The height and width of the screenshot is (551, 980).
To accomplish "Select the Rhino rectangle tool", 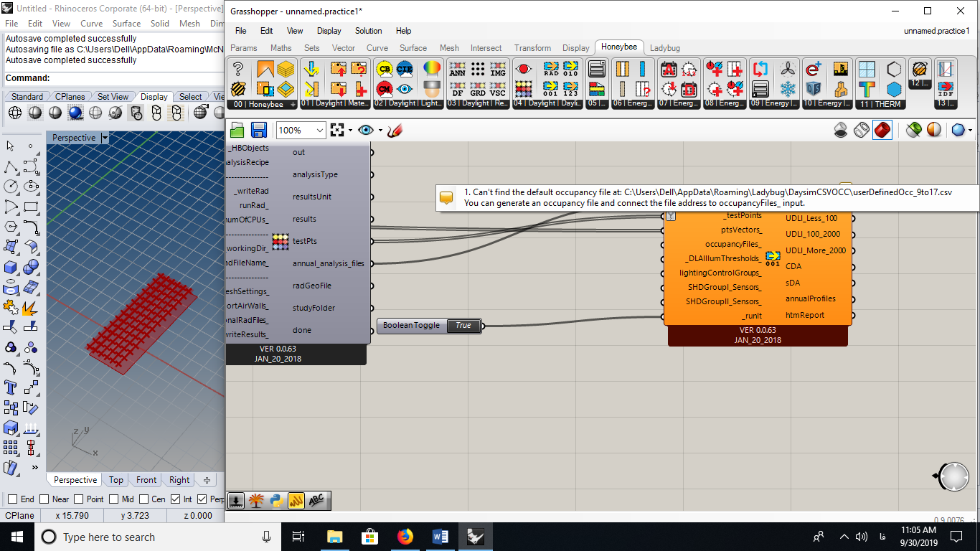I will click(31, 207).
